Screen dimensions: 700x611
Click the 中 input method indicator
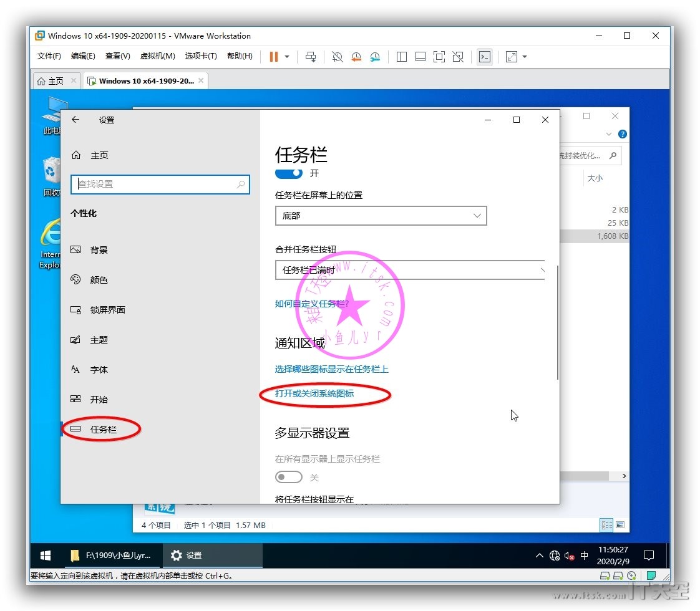click(584, 556)
